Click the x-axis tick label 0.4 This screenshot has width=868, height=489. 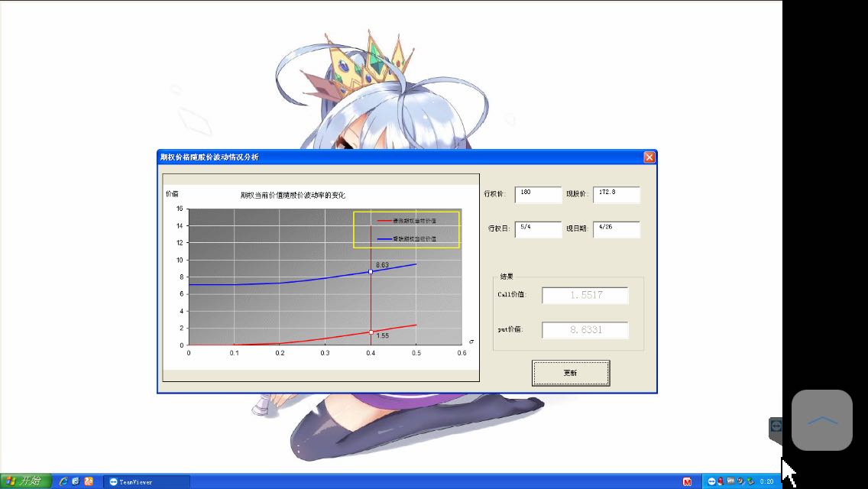tap(371, 353)
